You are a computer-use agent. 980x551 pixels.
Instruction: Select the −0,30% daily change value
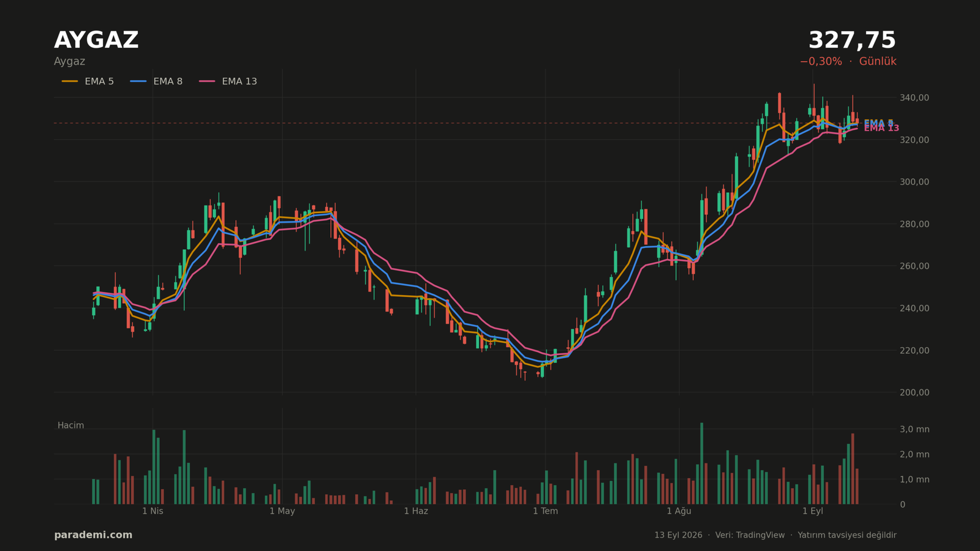click(x=821, y=62)
